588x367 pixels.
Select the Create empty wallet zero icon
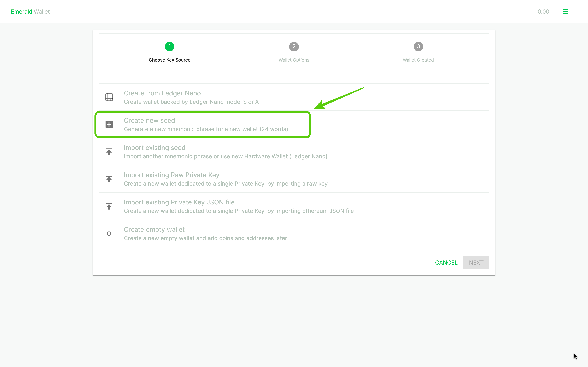tap(109, 233)
